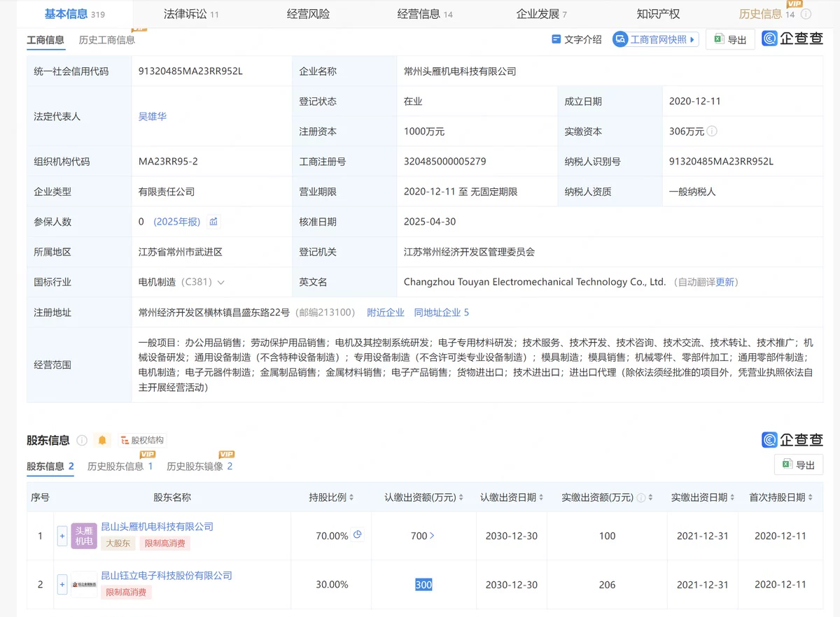
Task: Open 昆山头雁机电科技有限公司 shareholder link
Action: 157,527
